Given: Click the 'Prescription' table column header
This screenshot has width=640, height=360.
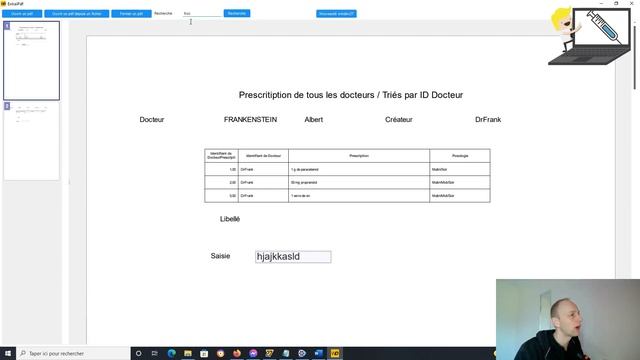Looking at the screenshot, I should (359, 156).
